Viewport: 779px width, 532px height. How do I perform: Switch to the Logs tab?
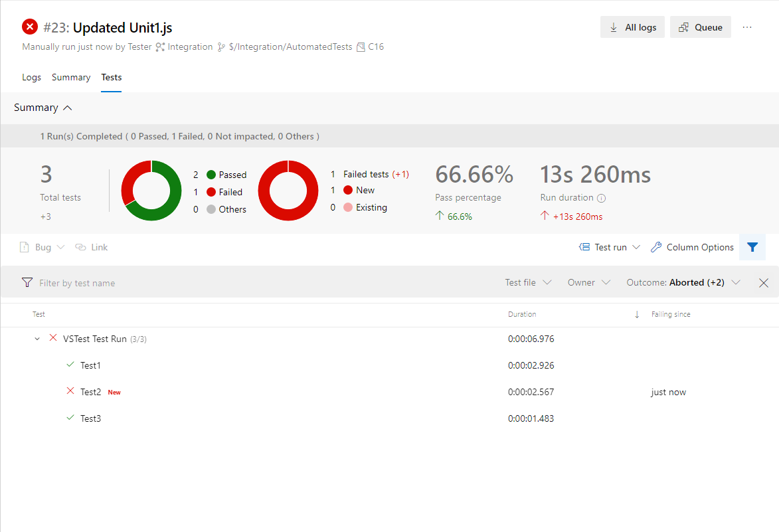(x=31, y=77)
